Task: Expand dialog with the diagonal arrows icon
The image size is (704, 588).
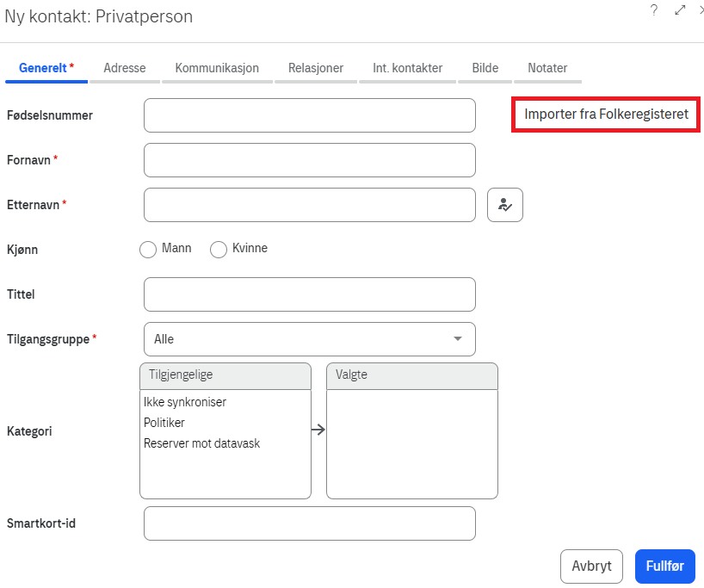Action: coord(680,10)
